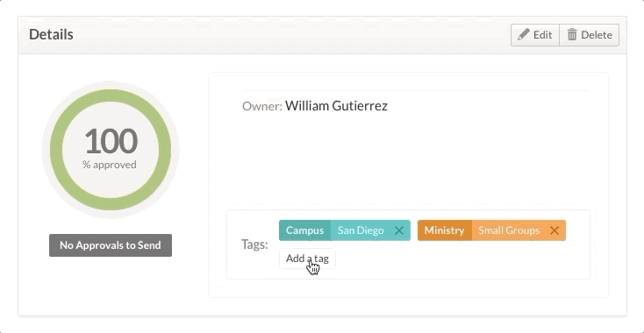Select the Campus tag label
Viewport: 644px width, 333px height.
(x=304, y=230)
